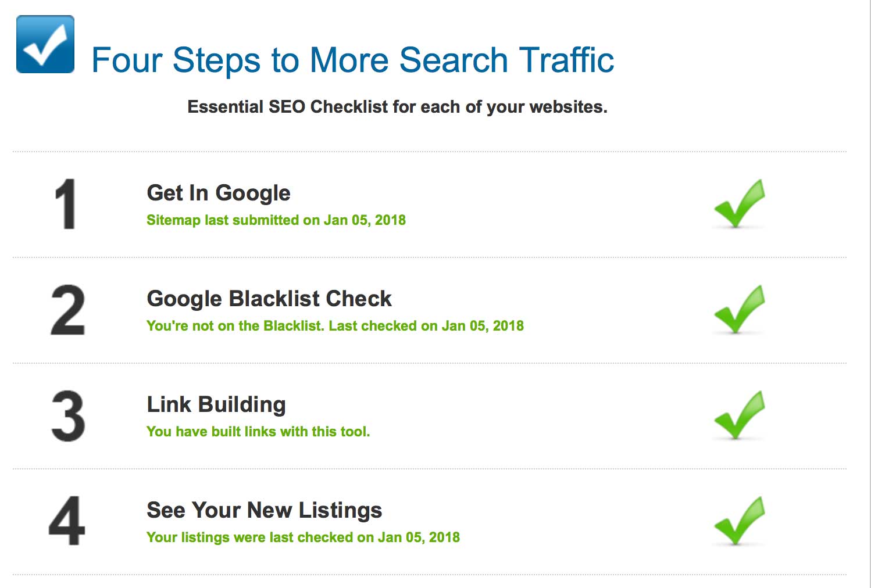Screen dimensions: 871x588
Task: Click the Four Steps to More Search Traffic heading
Action: tap(353, 60)
